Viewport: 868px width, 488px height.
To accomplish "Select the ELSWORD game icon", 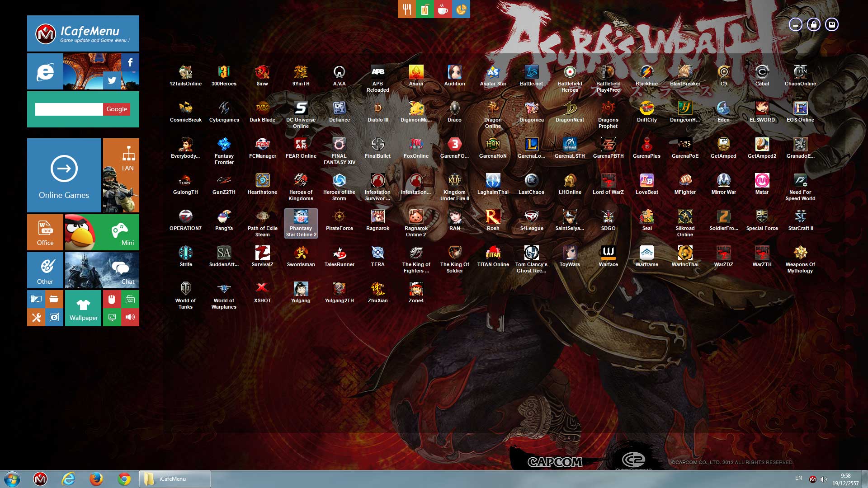I will (x=762, y=112).
